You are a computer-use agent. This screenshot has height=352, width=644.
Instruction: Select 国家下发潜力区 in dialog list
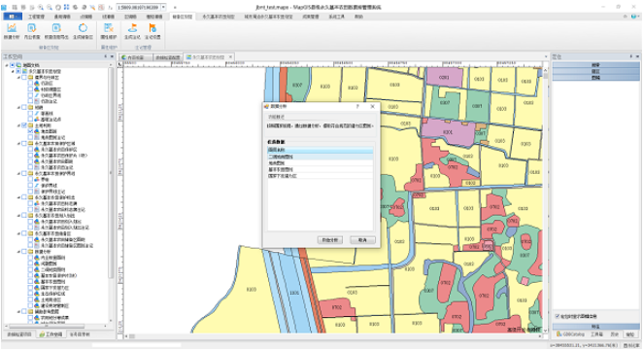tap(320, 176)
